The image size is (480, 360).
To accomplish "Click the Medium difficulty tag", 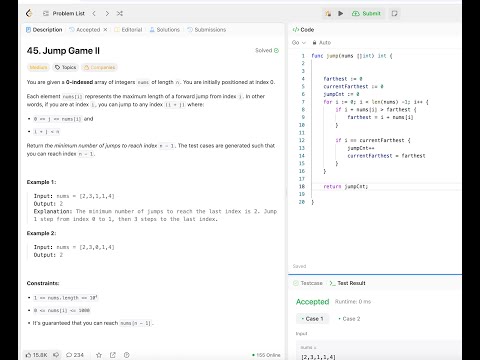I will coord(38,67).
